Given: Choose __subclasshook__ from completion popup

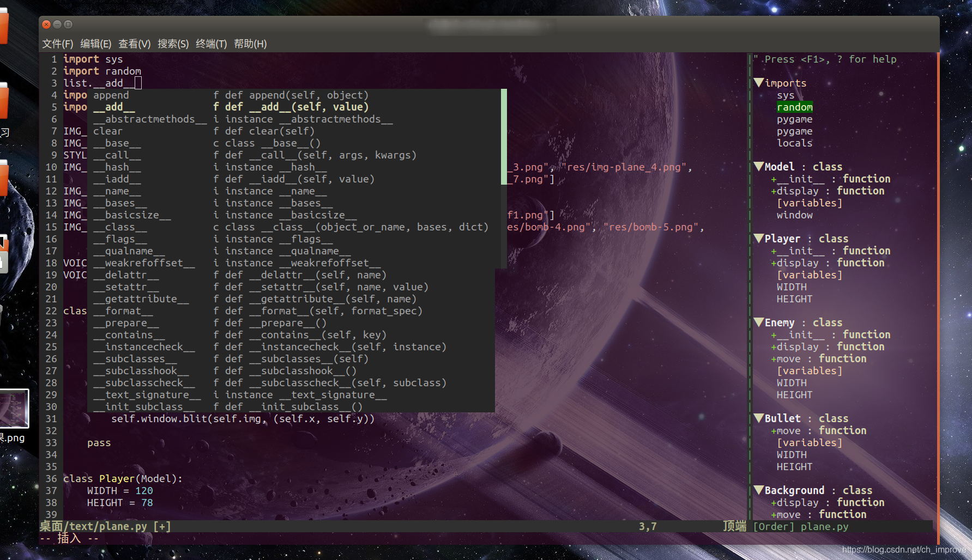Looking at the screenshot, I should click(x=291, y=370).
